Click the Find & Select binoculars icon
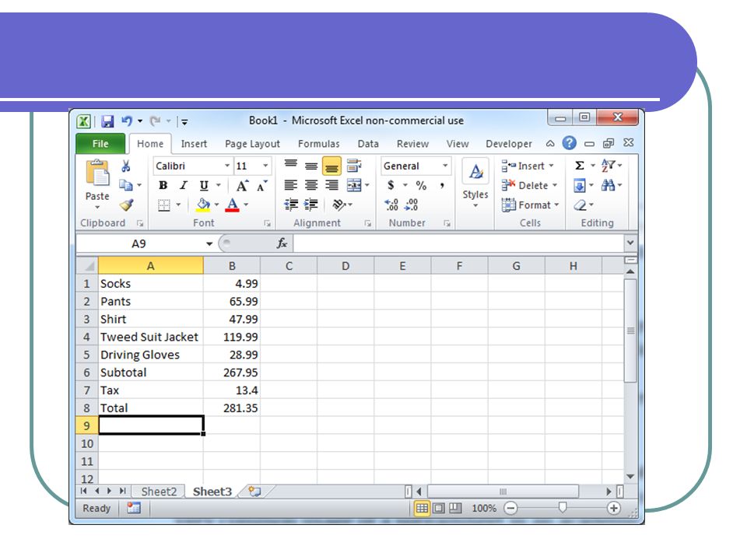 [x=608, y=185]
